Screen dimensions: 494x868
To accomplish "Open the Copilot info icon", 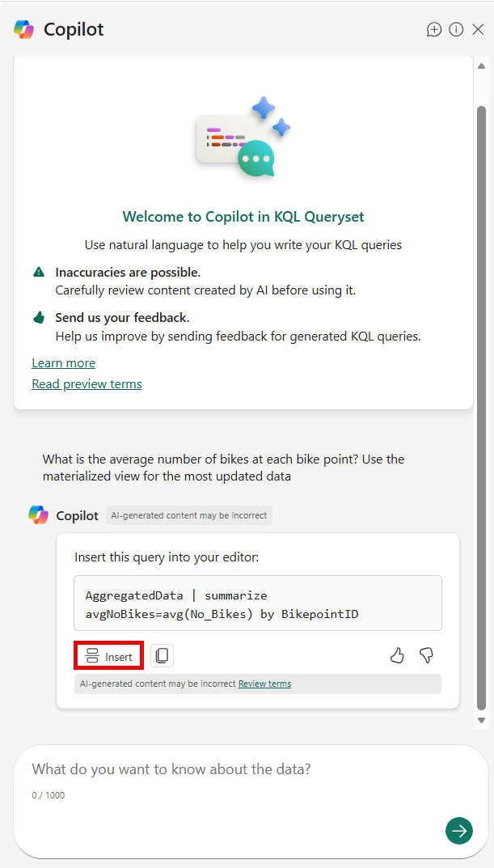I will (x=456, y=29).
